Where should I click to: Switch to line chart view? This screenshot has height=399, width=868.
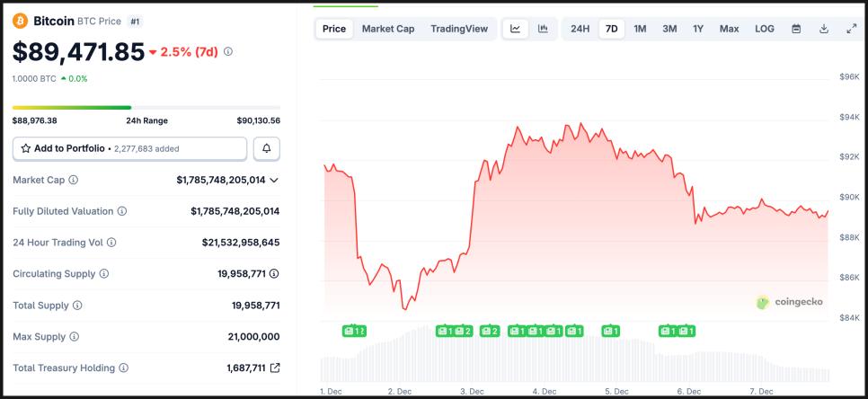[516, 29]
